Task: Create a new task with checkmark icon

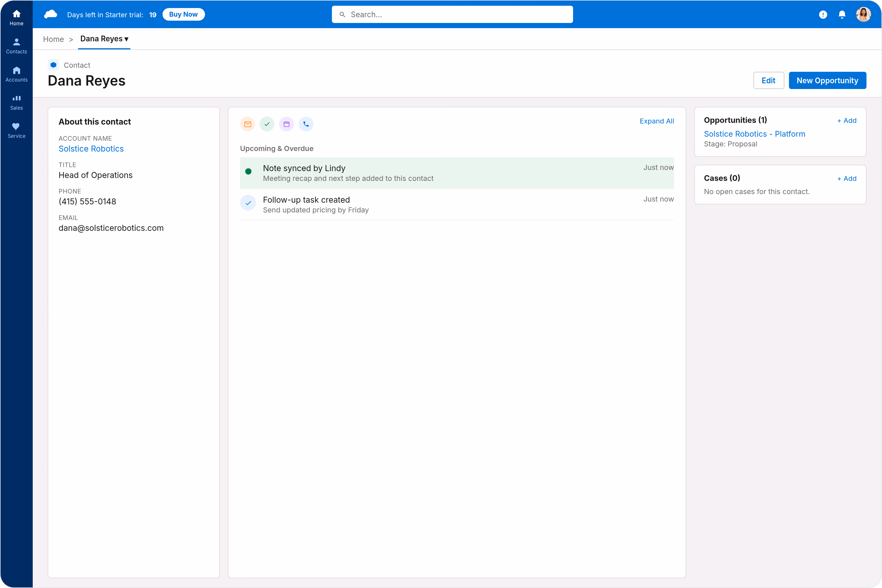Action: [267, 124]
